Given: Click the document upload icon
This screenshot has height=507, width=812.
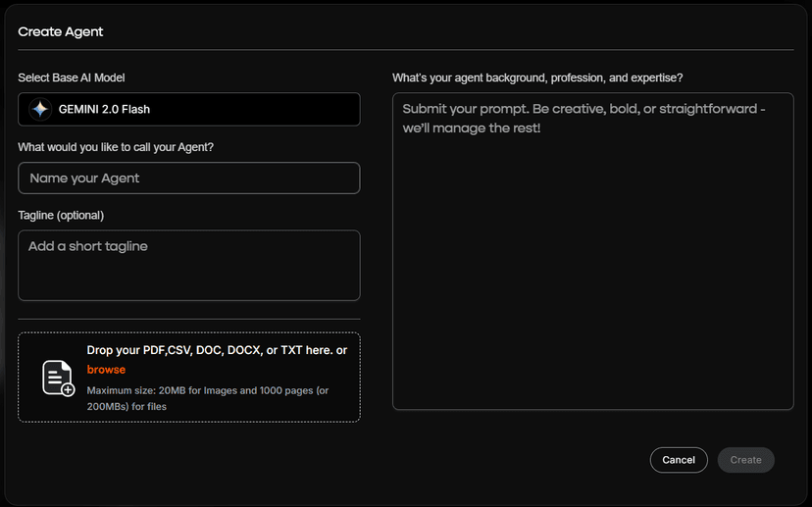Looking at the screenshot, I should pyautogui.click(x=58, y=378).
